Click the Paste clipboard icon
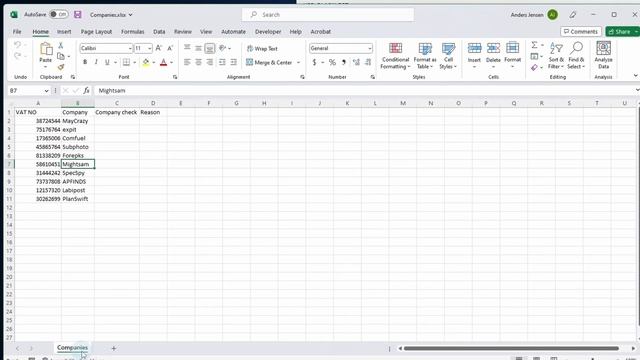Viewport: 640px width, 360px height. (x=46, y=50)
